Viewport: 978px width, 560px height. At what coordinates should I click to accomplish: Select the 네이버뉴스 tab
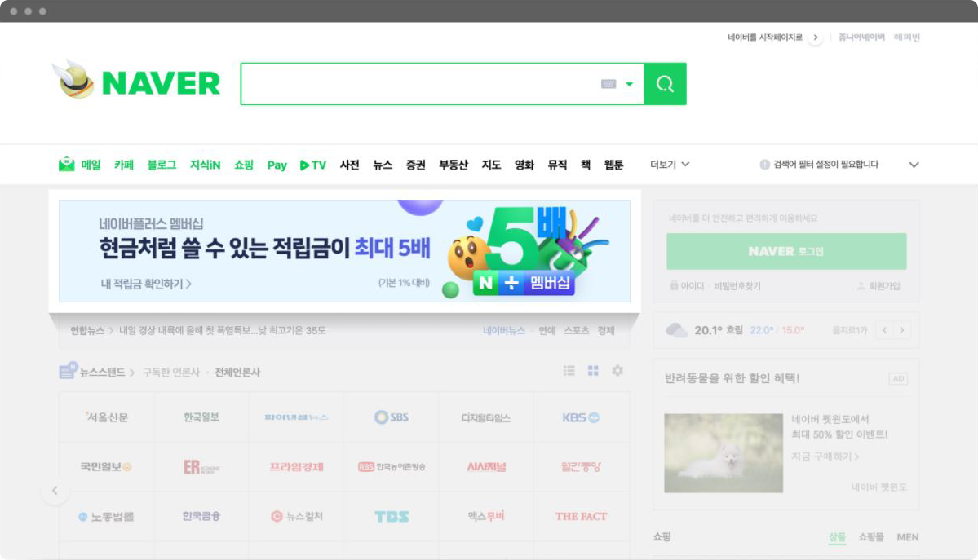504,330
